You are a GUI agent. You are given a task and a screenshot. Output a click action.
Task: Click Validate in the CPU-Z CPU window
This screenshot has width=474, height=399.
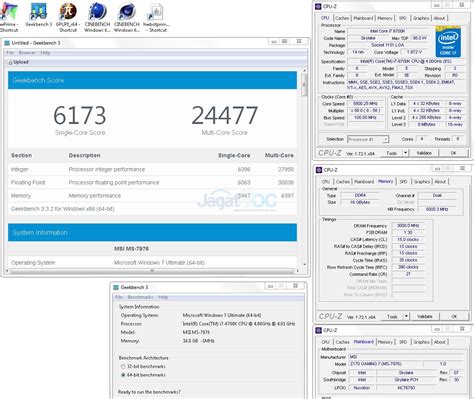(x=424, y=153)
